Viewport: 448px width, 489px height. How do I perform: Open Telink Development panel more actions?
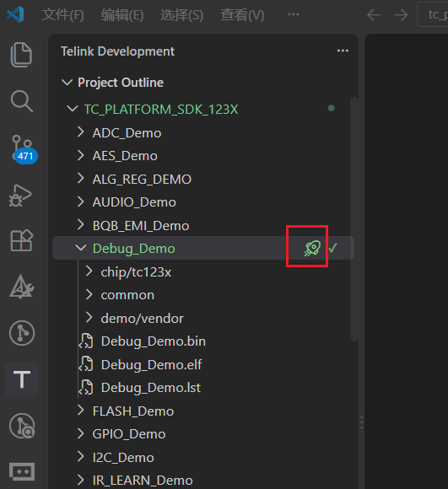click(343, 51)
